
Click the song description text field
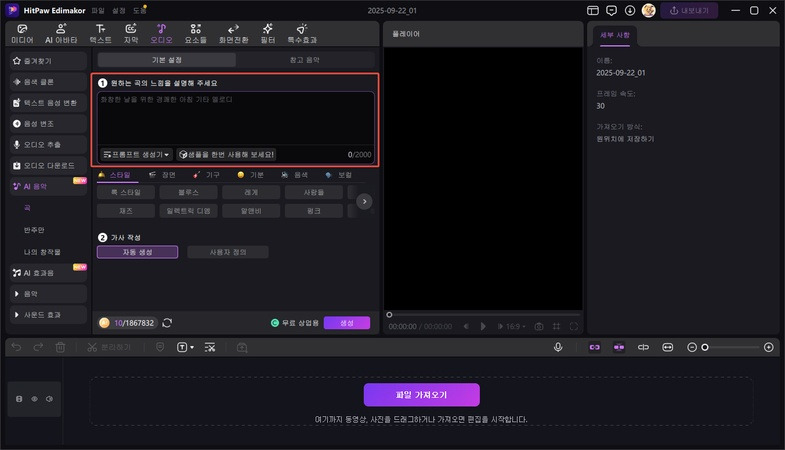236,119
